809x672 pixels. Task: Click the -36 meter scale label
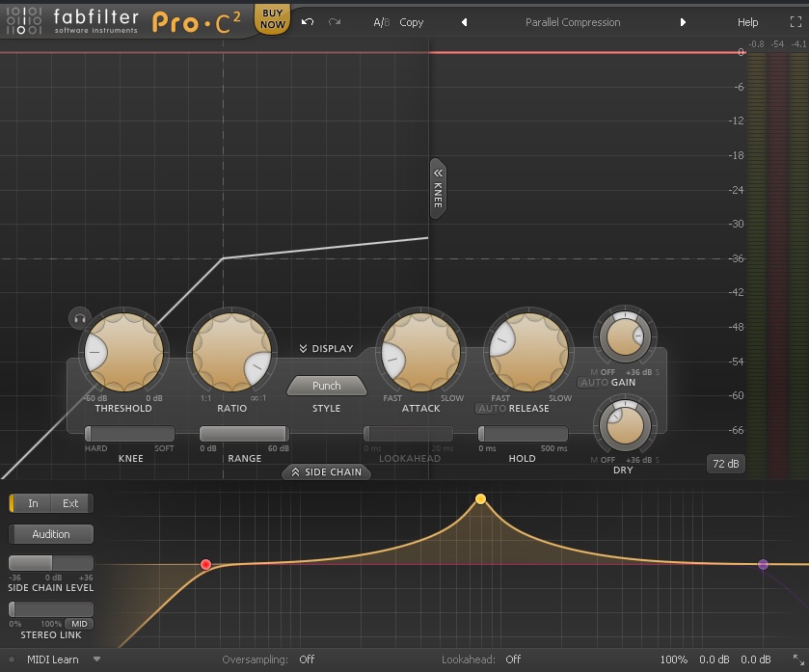point(737,257)
